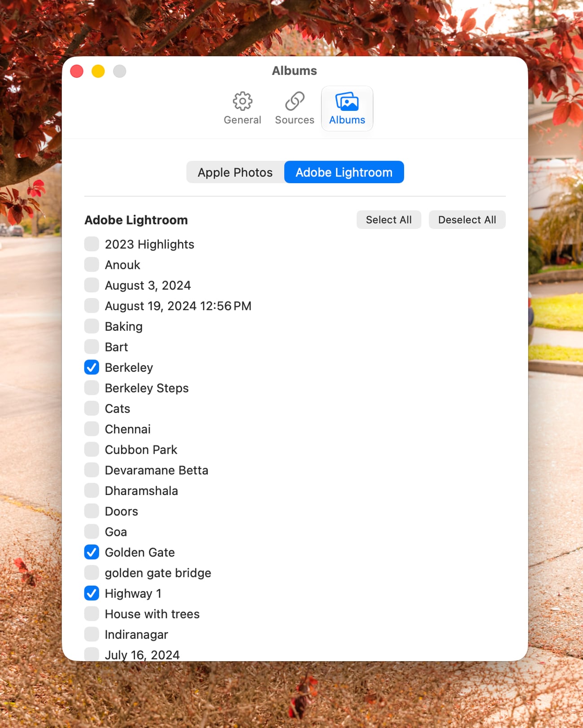Select the Albums toolbar tab
The width and height of the screenshot is (583, 728).
tap(347, 108)
